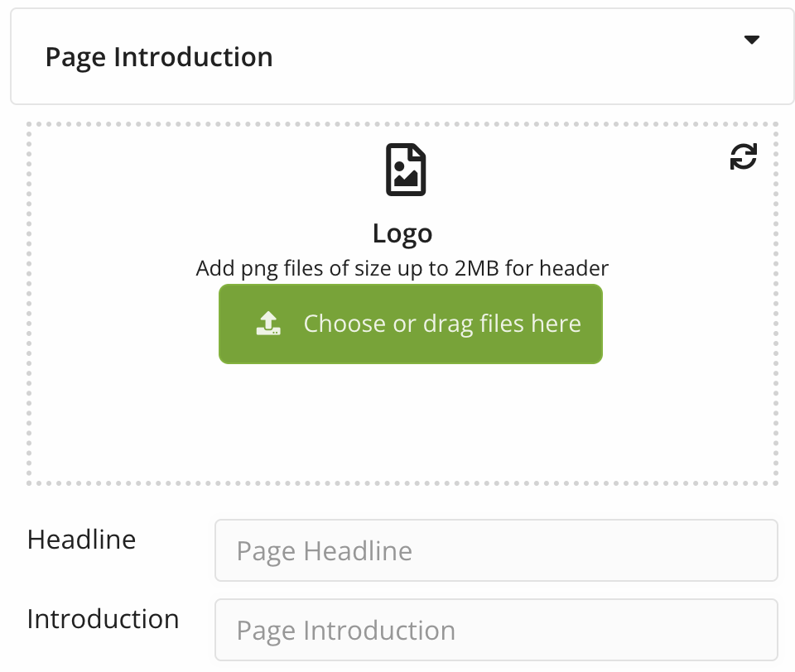Click the word Introduction in the section header
Screen dimensions: 795x672
[193, 57]
